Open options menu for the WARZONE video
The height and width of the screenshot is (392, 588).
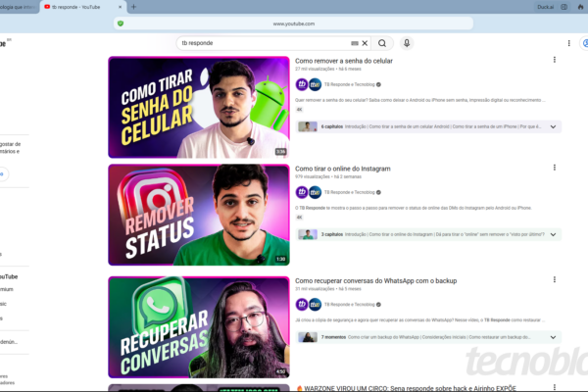[x=555, y=387]
